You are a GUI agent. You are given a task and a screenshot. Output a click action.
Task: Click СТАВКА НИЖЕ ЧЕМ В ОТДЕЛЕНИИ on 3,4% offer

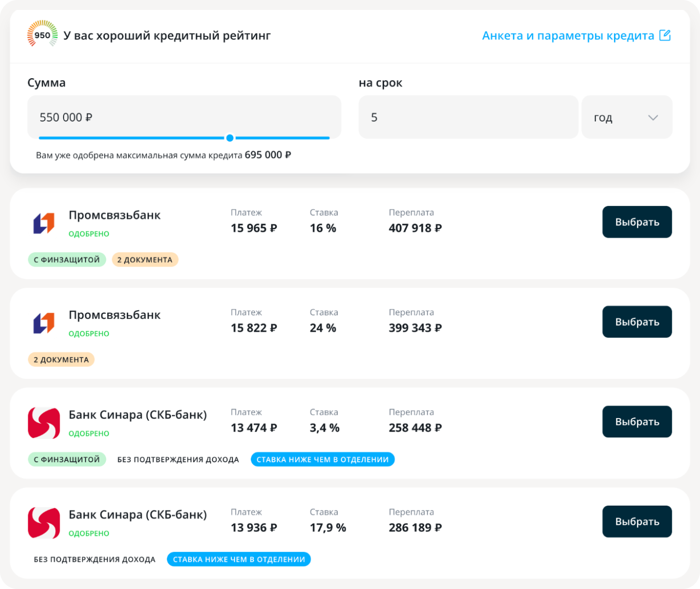(x=322, y=460)
